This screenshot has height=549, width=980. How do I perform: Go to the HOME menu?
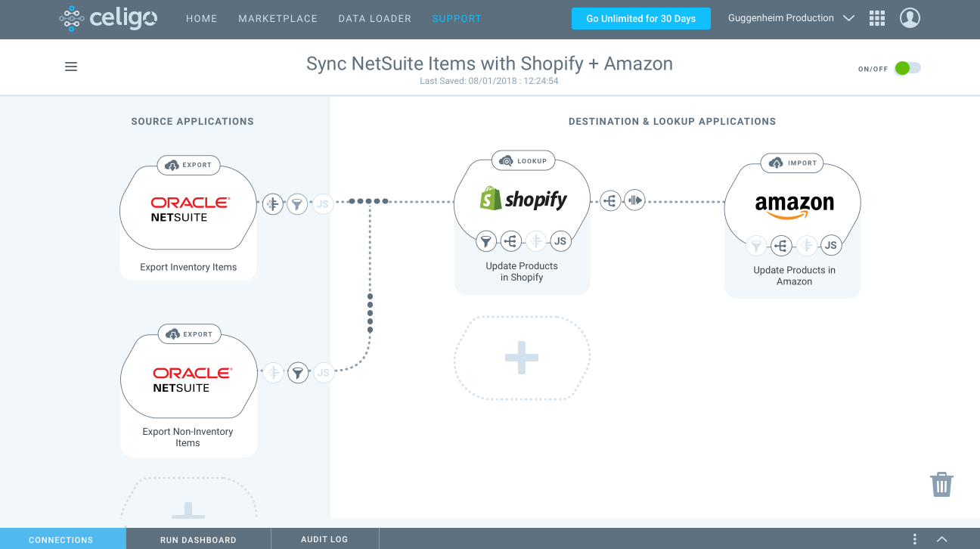202,19
